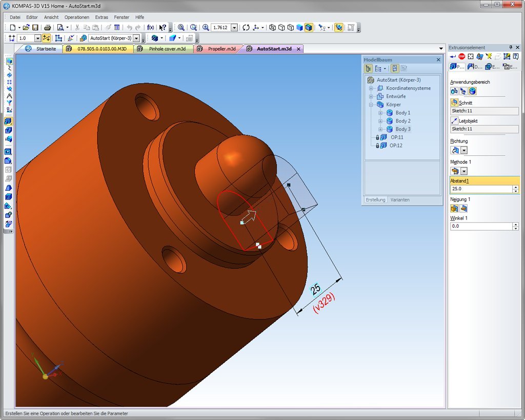Image resolution: width=525 pixels, height=420 pixels.
Task: Click the create object arrow icon
Action: (x=453, y=56)
